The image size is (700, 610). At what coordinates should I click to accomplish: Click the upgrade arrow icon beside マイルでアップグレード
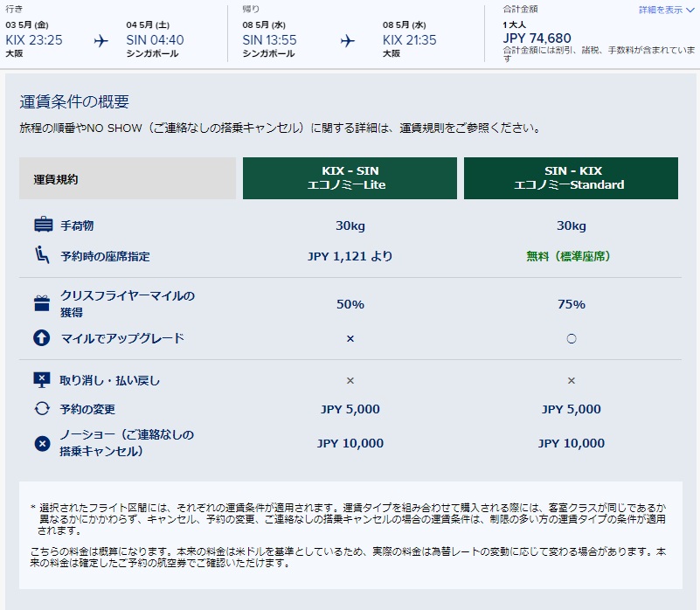(x=42, y=338)
